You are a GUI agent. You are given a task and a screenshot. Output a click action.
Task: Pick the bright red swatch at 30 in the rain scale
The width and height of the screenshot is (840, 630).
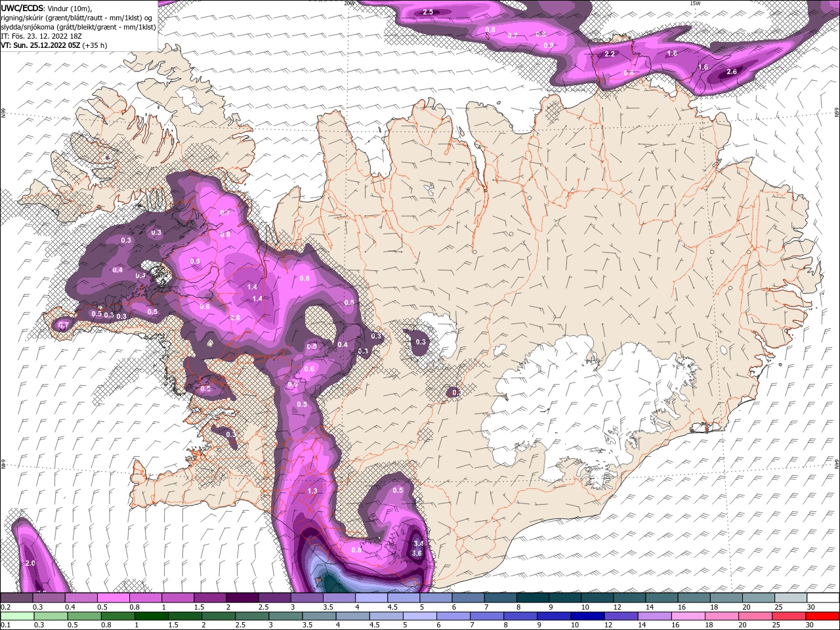823,616
